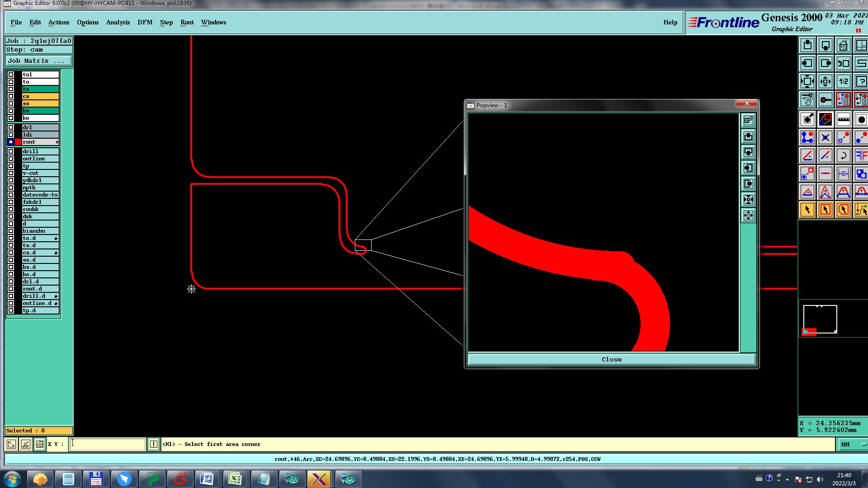Image resolution: width=868 pixels, height=488 pixels.
Task: Click the 1:2 zoom icon
Action: (843, 82)
